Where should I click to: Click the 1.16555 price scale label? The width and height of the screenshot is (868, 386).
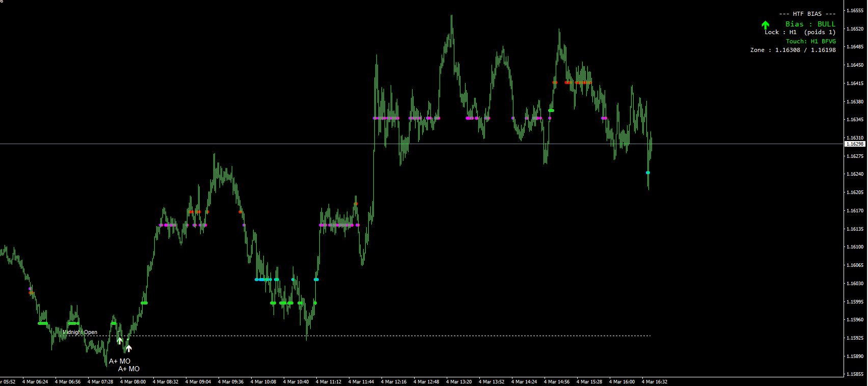[x=855, y=10]
